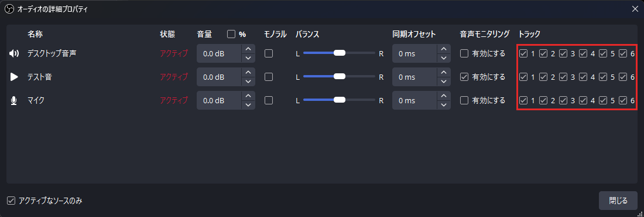Click the テスト音 source name

click(39, 77)
